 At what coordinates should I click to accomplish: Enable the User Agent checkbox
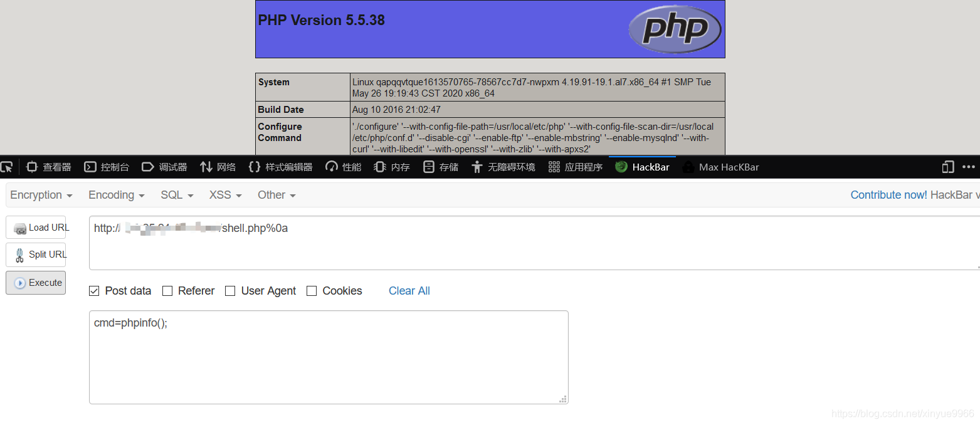(x=230, y=291)
